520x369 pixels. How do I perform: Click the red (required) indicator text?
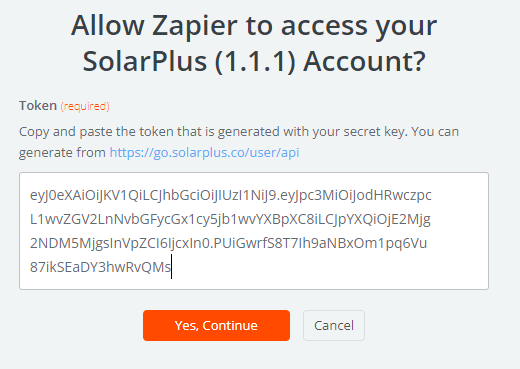[x=85, y=106]
